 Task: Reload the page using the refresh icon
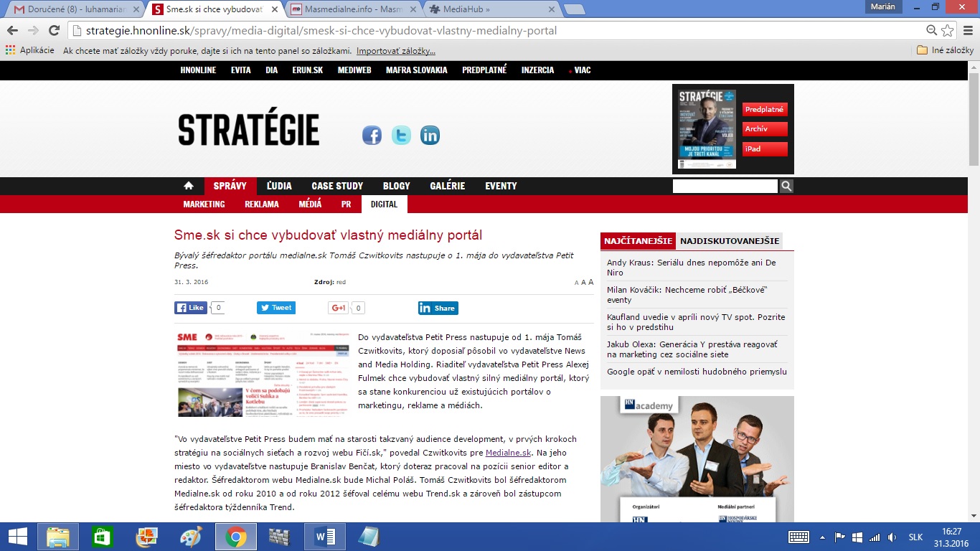point(54,31)
